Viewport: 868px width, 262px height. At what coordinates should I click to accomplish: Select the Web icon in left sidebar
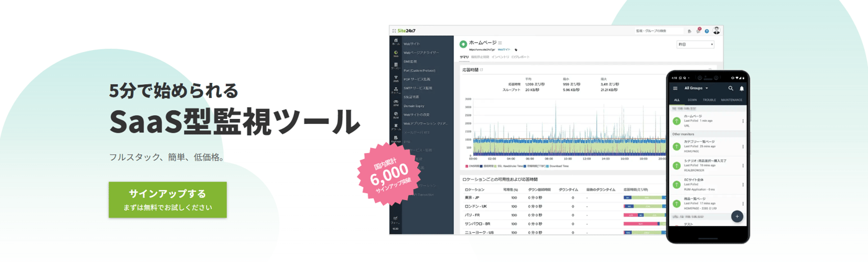[x=396, y=54]
